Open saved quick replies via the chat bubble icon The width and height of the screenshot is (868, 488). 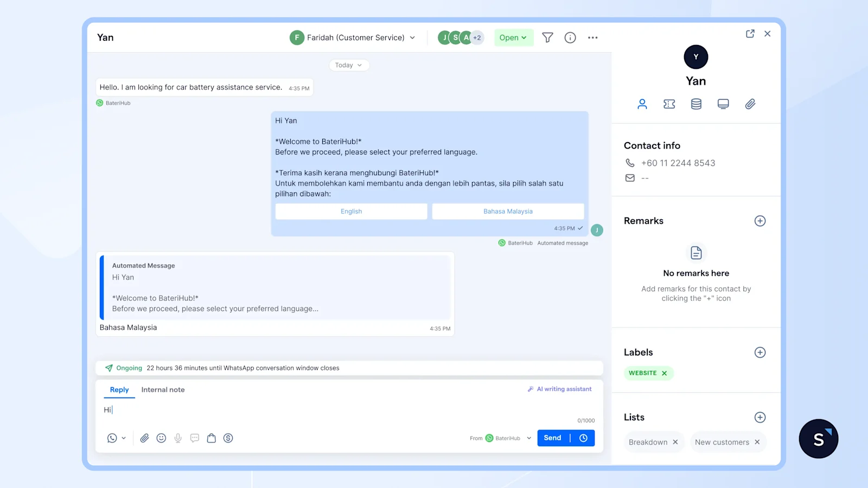pos(194,438)
